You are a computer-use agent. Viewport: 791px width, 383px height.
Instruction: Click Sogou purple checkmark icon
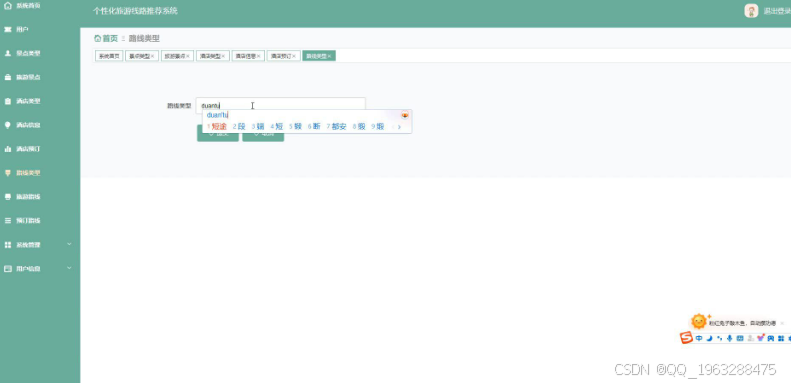tap(761, 338)
